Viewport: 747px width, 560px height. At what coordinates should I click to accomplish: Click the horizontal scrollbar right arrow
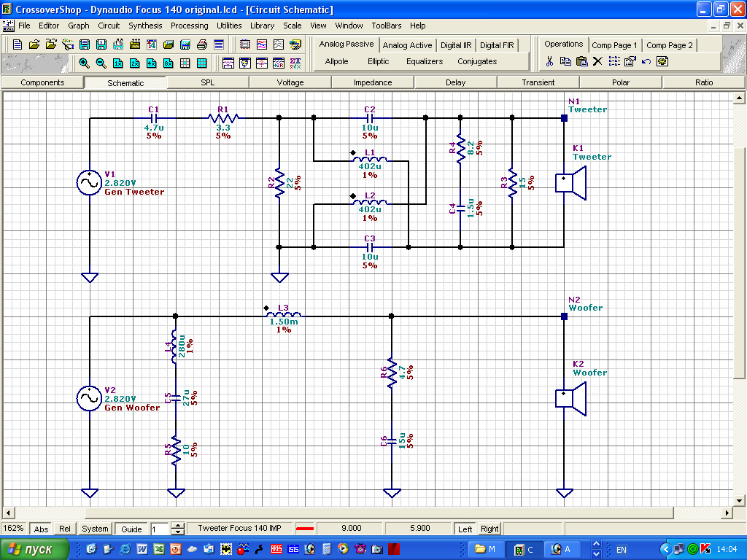point(727,513)
